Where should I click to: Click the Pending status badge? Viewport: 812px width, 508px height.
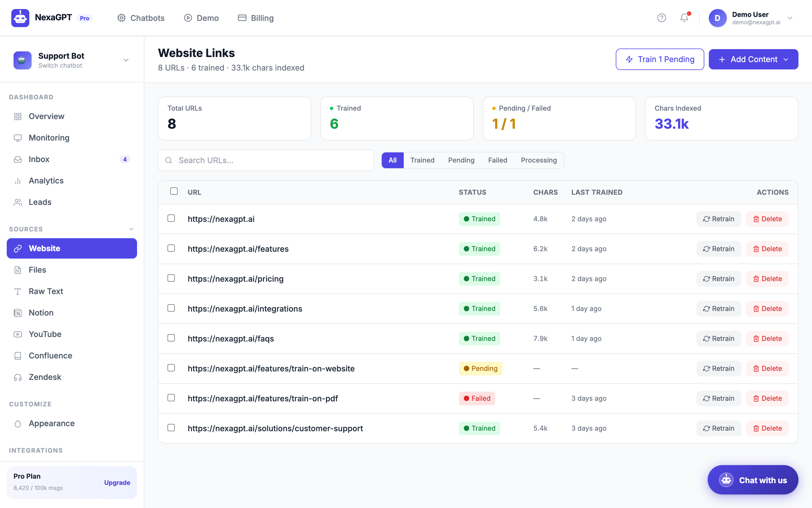480,369
